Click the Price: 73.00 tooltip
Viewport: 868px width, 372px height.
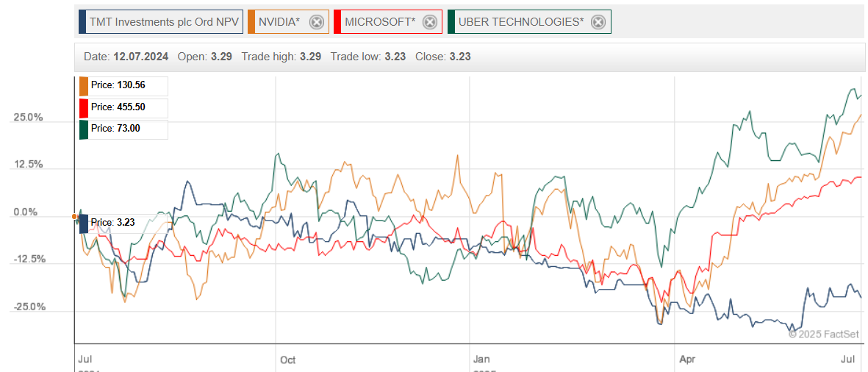coord(123,129)
